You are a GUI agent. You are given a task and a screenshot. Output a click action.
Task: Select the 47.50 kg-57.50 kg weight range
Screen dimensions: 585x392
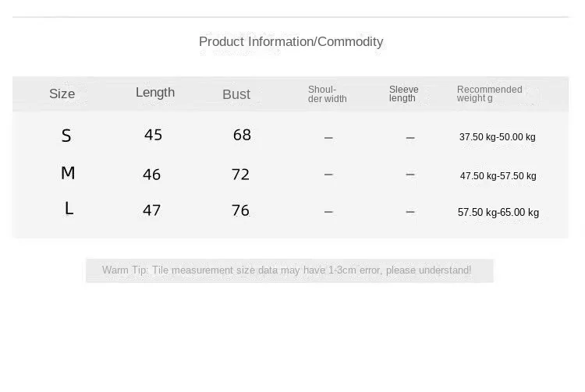(498, 176)
